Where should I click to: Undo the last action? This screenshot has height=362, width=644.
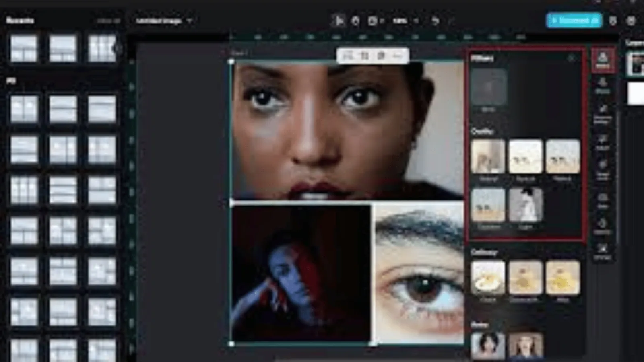436,21
